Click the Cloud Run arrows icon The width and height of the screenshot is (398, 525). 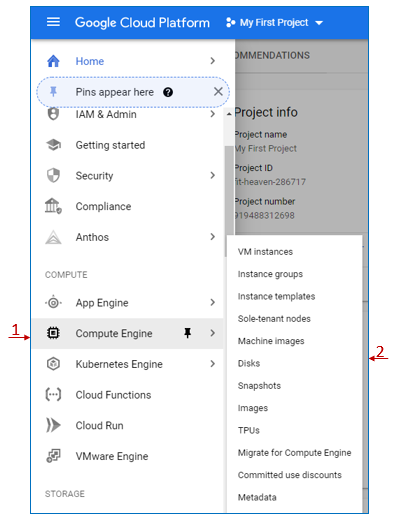coord(53,425)
